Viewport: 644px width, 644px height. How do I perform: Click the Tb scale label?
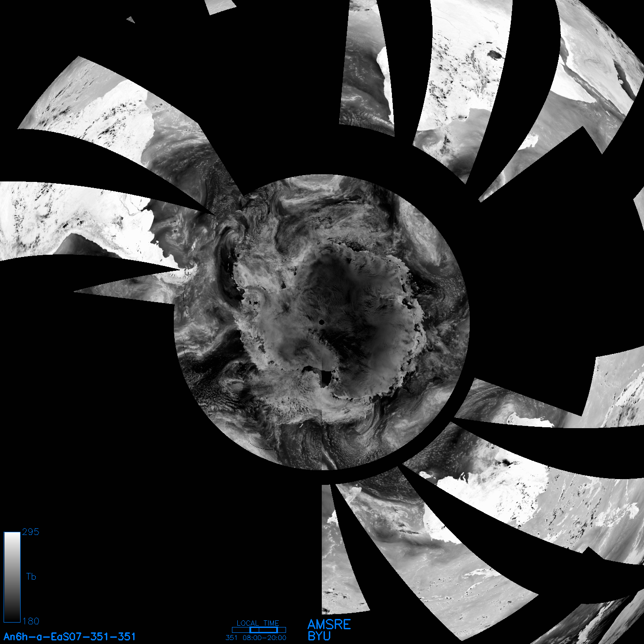point(31,577)
